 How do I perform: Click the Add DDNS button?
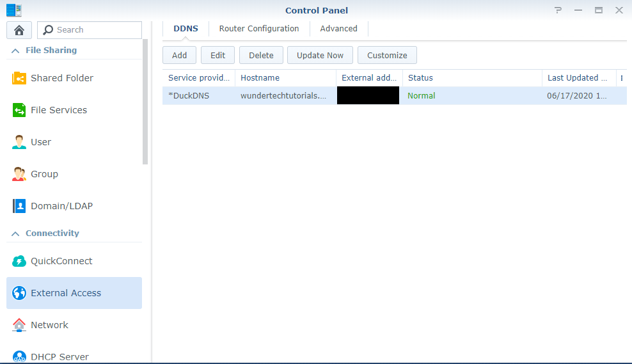point(179,55)
